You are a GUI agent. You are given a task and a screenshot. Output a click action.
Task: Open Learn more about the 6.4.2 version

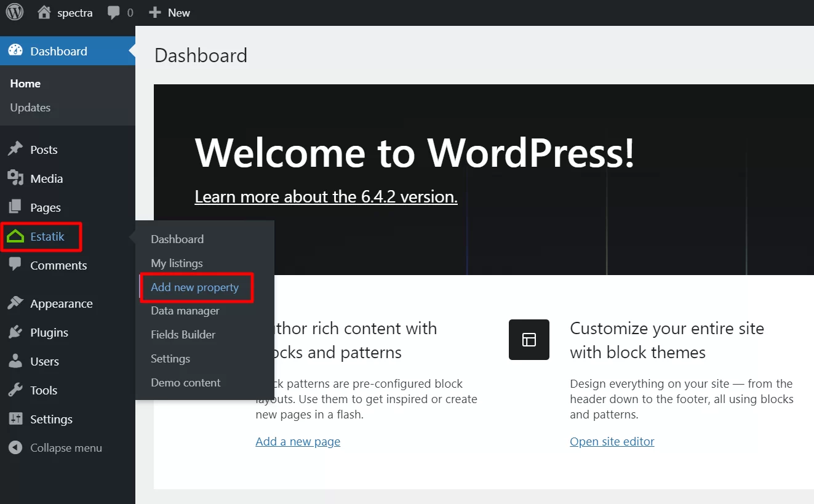[x=326, y=197]
